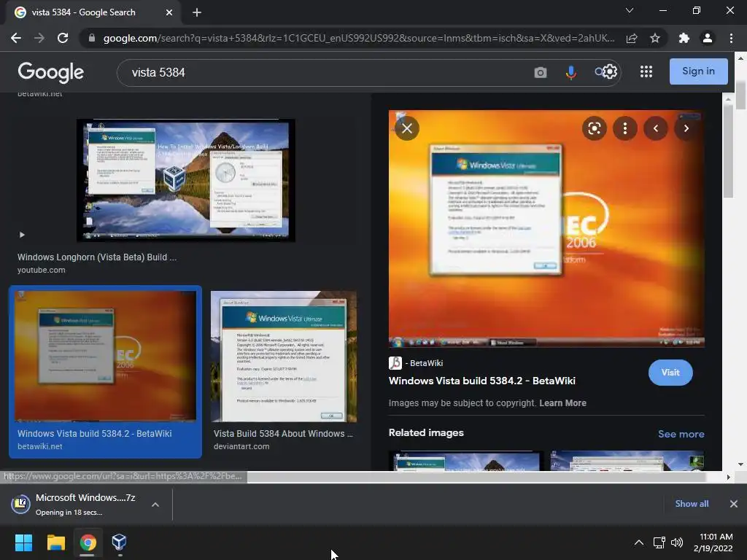Expand the download item options chevron

[155, 505]
